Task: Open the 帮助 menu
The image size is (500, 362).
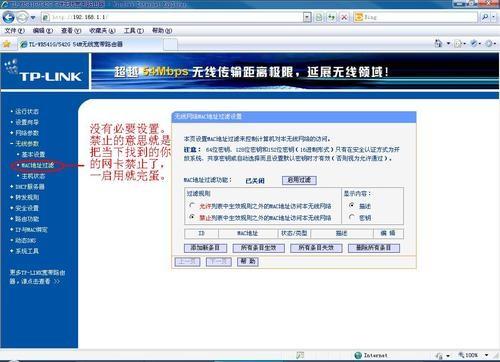Action: [x=162, y=31]
